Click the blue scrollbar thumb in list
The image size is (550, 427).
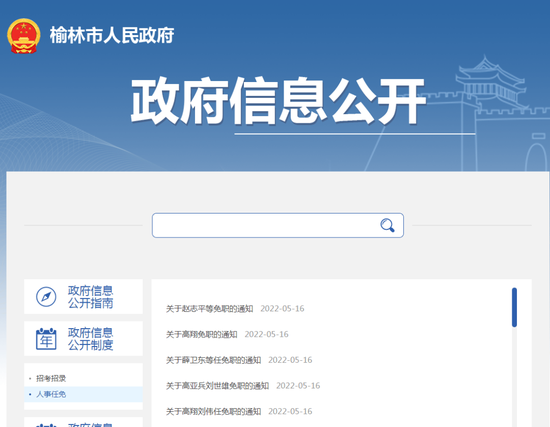click(x=514, y=307)
